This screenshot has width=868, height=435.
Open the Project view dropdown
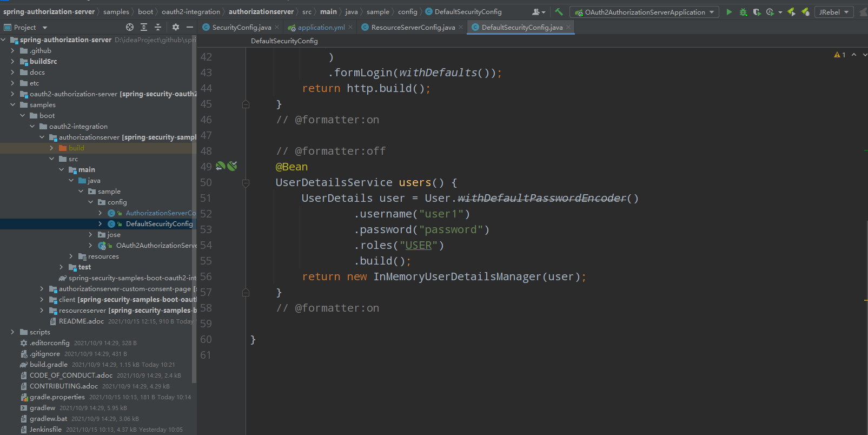click(x=45, y=28)
